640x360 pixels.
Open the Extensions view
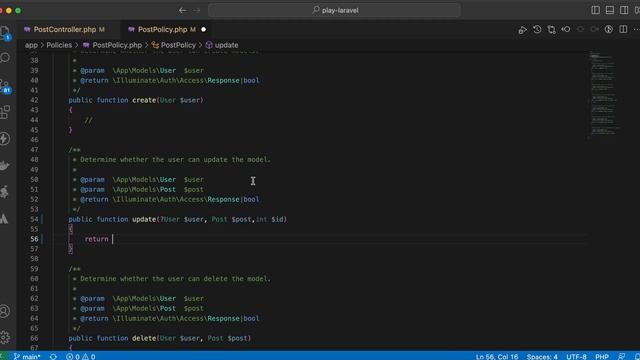(5, 112)
